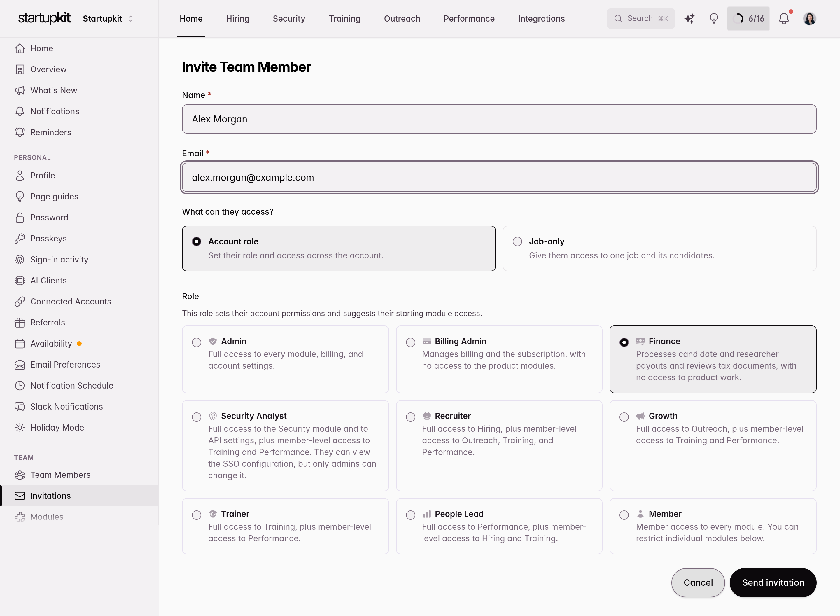
Task: Switch to the Outreach tab
Action: tap(402, 19)
